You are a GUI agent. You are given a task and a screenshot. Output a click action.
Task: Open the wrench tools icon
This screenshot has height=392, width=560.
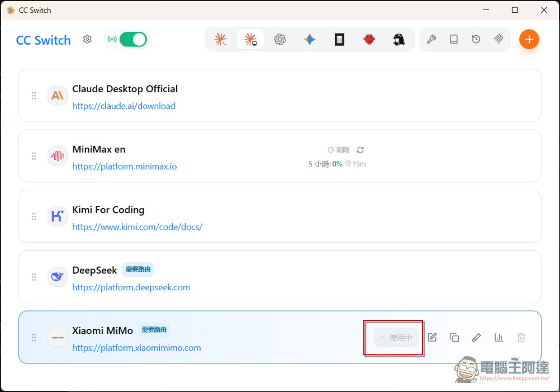pyautogui.click(x=431, y=39)
